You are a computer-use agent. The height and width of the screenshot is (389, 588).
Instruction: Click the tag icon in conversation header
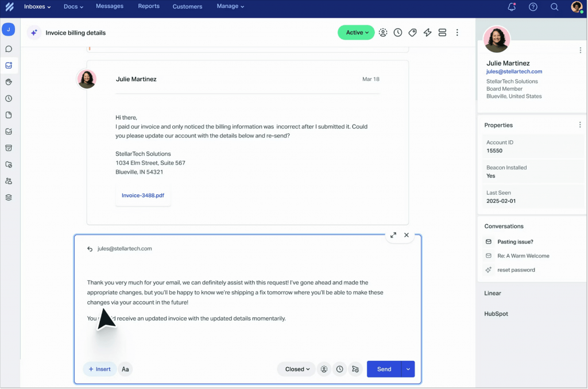point(412,33)
